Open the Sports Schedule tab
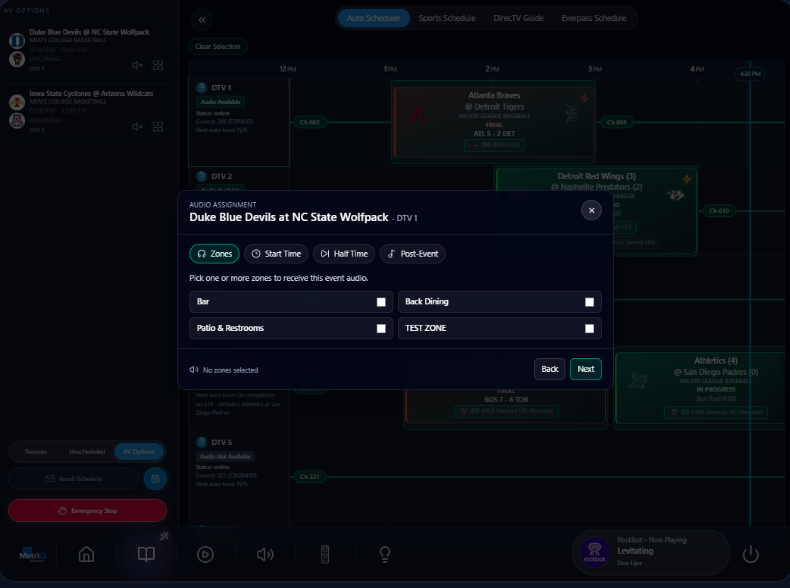The width and height of the screenshot is (790, 588). pos(447,18)
